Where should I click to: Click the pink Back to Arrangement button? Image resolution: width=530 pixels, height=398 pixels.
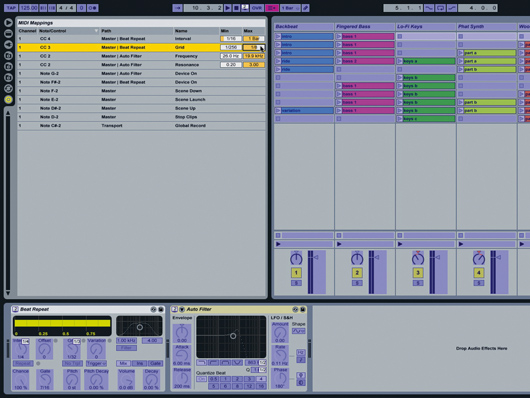(x=272, y=8)
